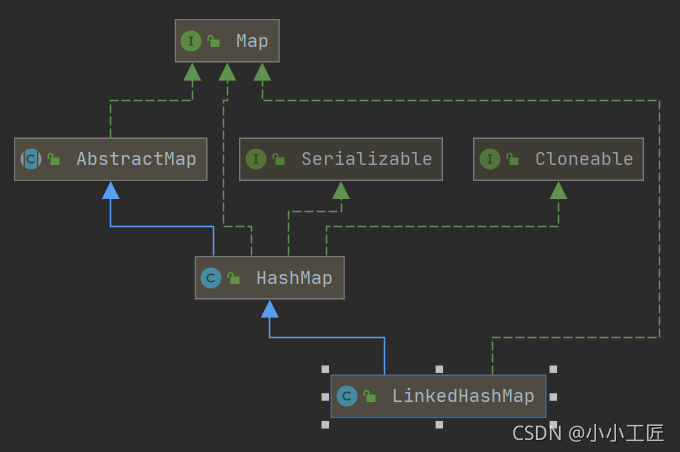Click the HashMap class icon
The width and height of the screenshot is (680, 452).
point(211,278)
